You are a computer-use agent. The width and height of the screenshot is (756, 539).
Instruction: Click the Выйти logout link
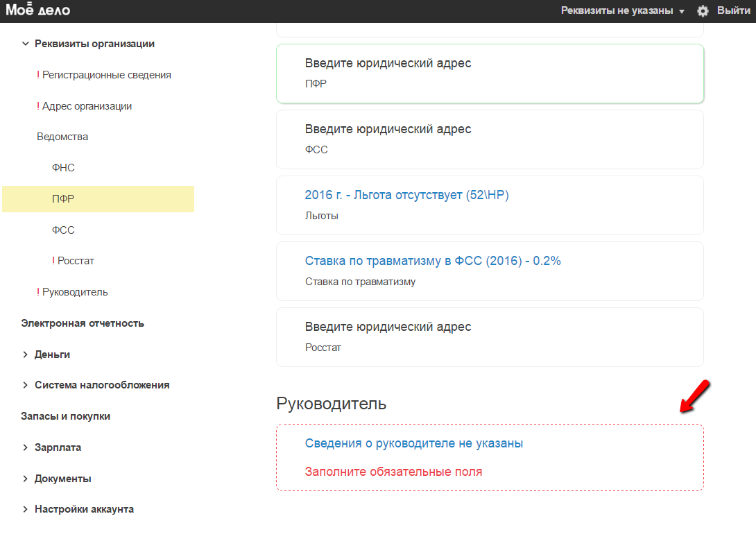[x=733, y=11]
